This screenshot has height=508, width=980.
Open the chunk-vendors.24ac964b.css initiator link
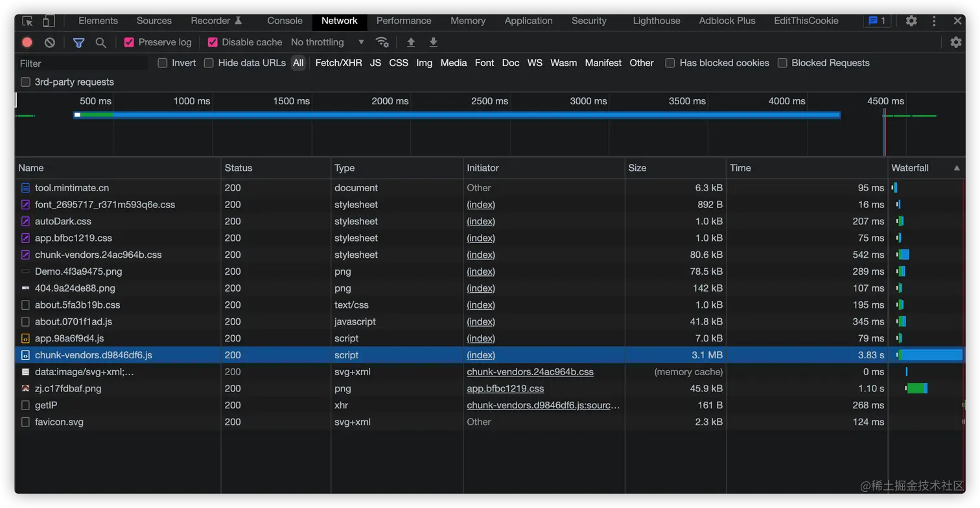tap(530, 372)
